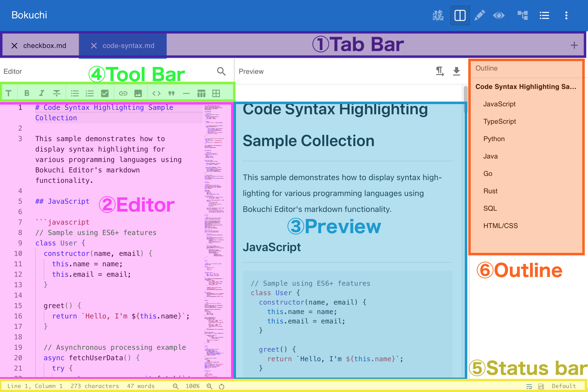Apply bold formatting
Image resolution: width=588 pixels, height=392 pixels.
click(x=27, y=93)
